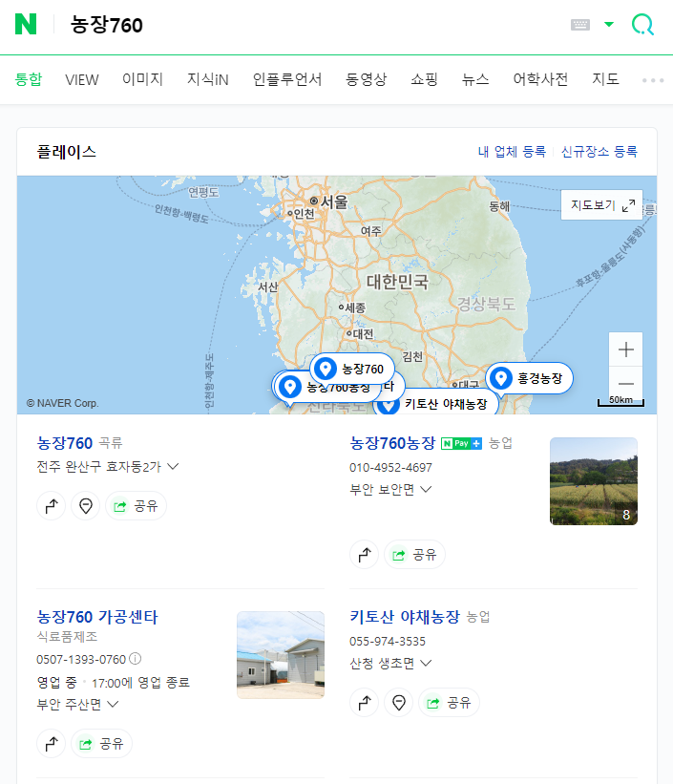Viewport: 673px width, 784px height.
Task: Switch to the VIEW tab
Action: [82, 79]
